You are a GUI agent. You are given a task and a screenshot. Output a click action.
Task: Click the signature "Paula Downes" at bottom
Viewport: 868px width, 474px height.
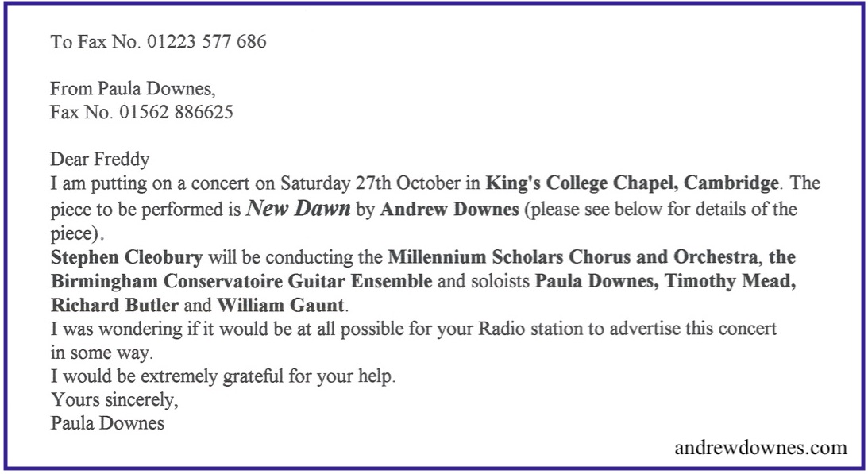coord(107,424)
